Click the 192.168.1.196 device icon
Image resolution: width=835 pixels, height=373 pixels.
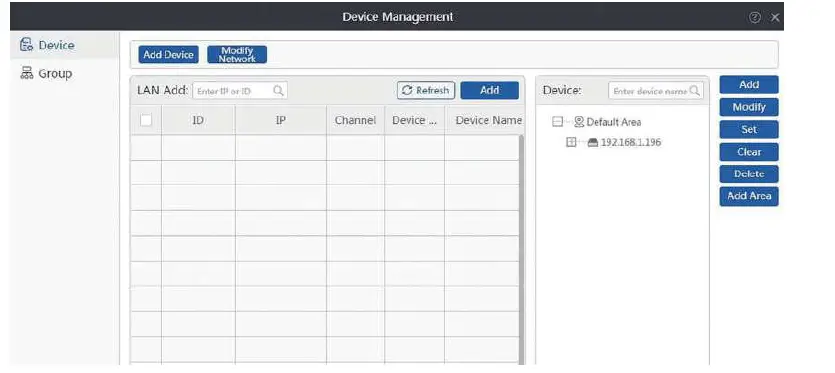click(593, 143)
